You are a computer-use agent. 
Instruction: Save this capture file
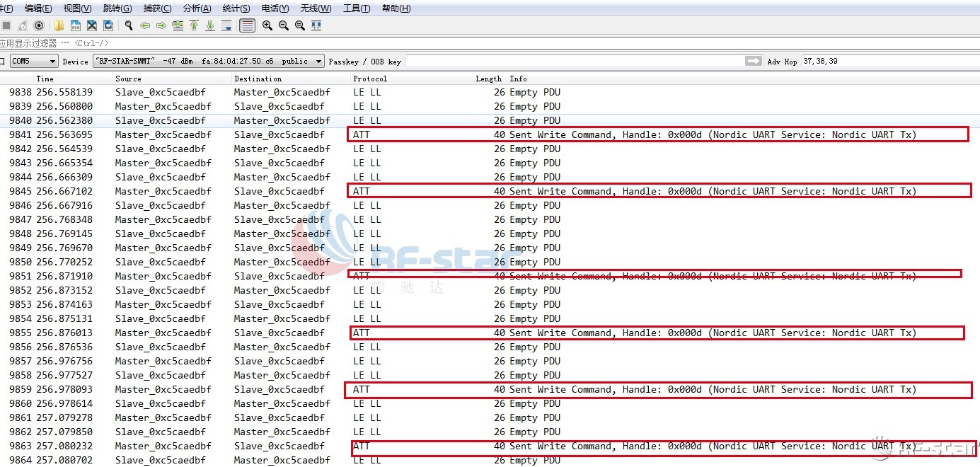coord(76,25)
